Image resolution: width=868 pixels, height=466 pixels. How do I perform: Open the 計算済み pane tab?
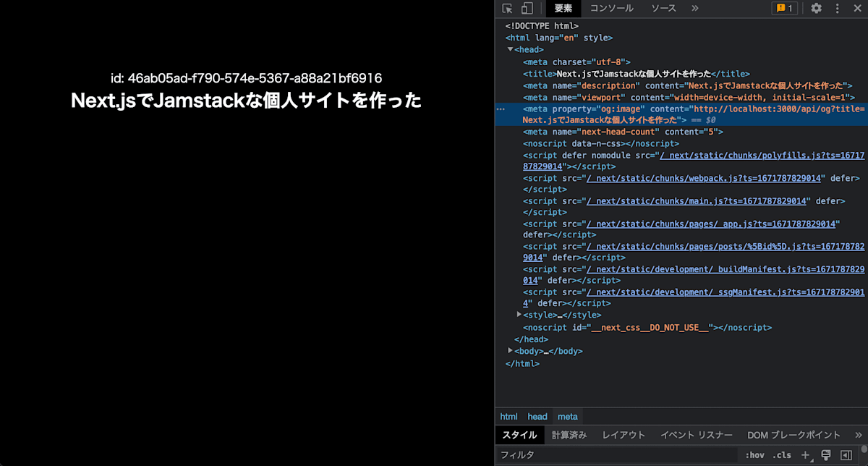569,435
